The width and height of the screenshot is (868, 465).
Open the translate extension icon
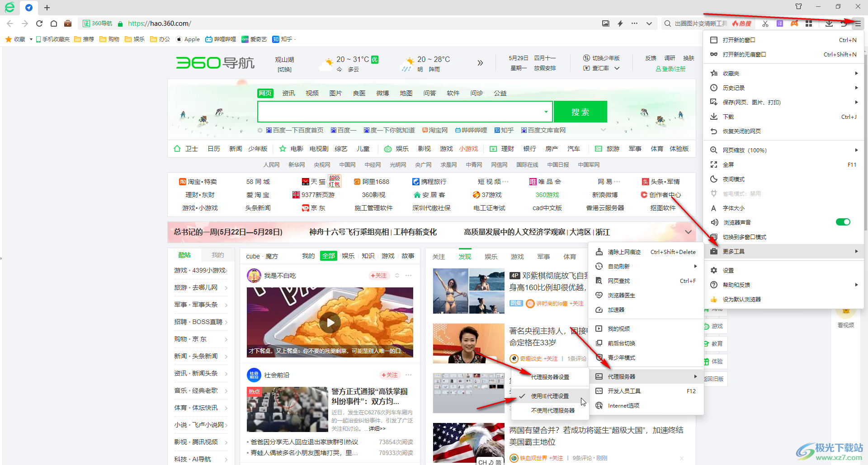point(780,23)
